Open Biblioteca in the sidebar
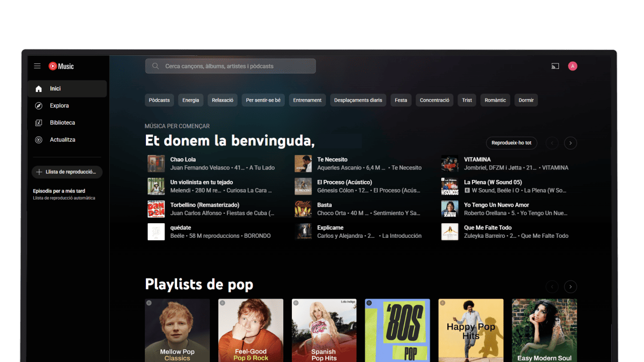The height and width of the screenshot is (362, 644). (x=67, y=123)
